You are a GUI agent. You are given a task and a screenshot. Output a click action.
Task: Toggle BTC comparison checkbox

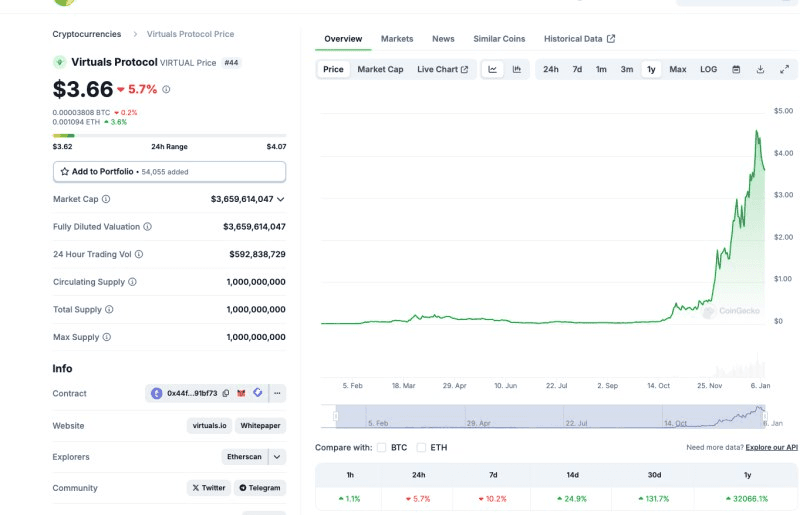[381, 448]
